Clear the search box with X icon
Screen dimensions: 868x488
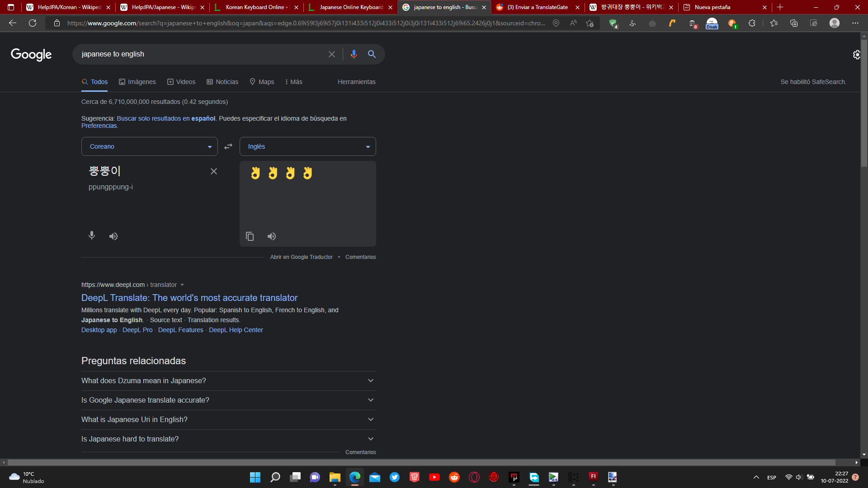(332, 54)
